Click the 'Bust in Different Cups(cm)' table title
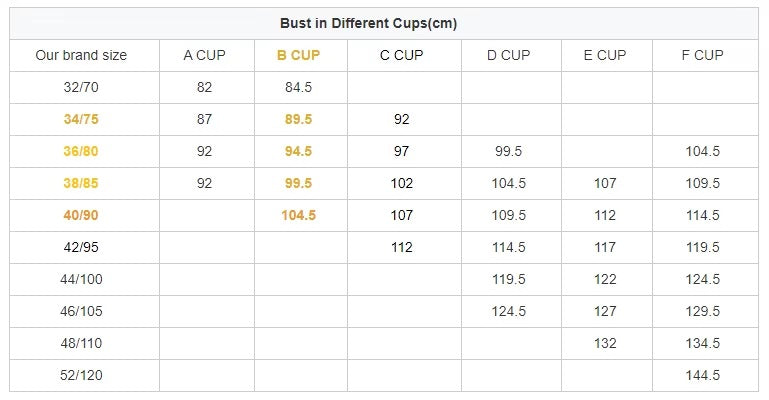This screenshot has height=400, width=769. tap(383, 23)
